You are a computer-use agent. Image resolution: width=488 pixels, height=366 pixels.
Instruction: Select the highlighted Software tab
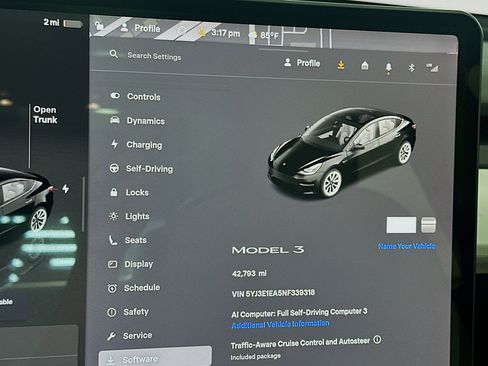click(155, 357)
